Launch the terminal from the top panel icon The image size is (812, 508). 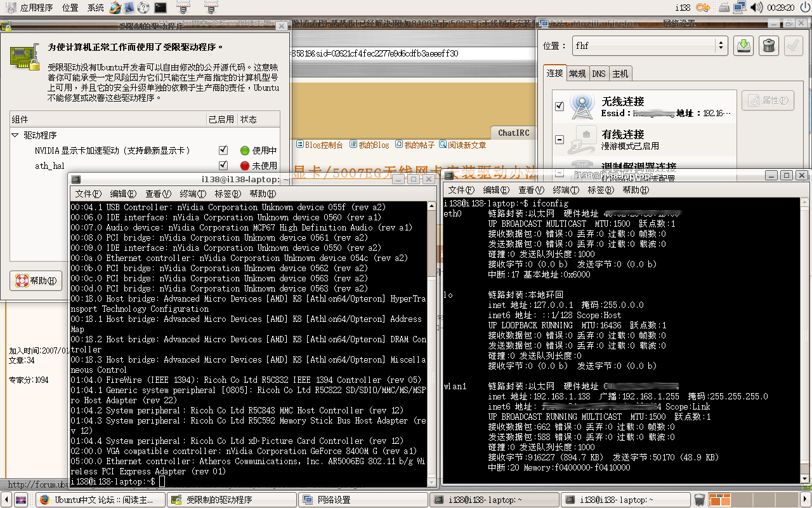(x=160, y=8)
